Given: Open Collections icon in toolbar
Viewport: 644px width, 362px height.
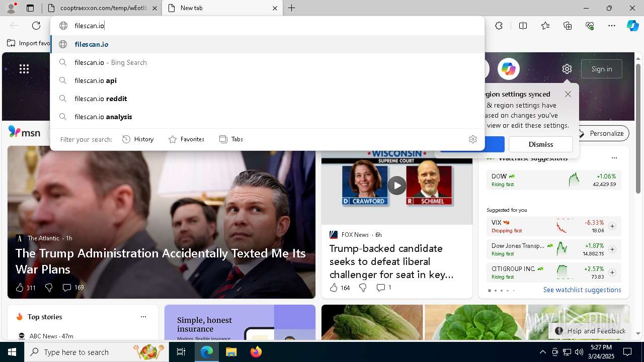Looking at the screenshot, I should point(568,26).
